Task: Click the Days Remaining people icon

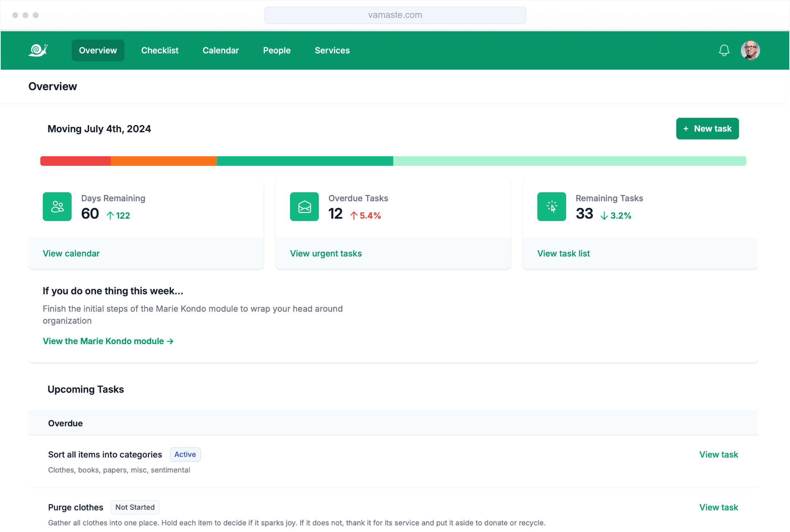Action: click(x=57, y=206)
